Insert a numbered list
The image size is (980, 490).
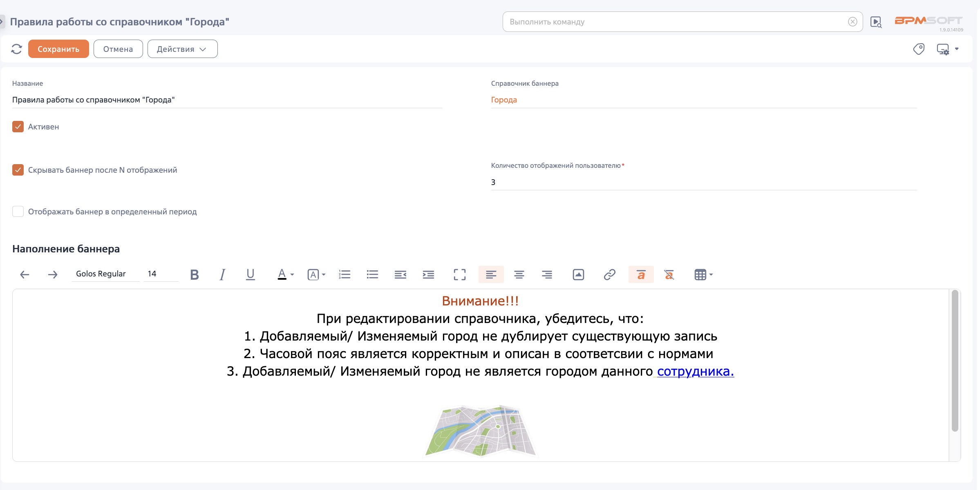pos(345,274)
